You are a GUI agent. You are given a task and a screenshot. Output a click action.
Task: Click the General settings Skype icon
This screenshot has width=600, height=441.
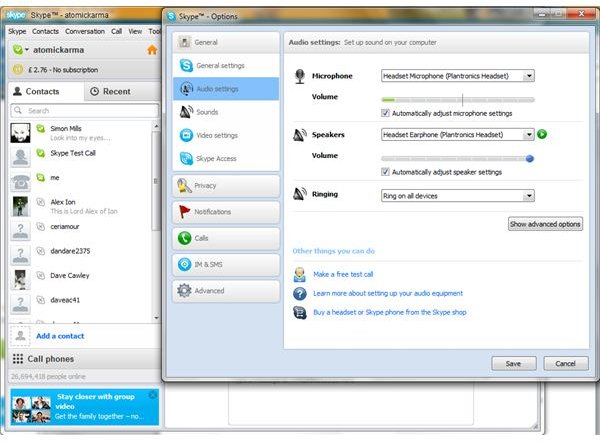point(186,65)
